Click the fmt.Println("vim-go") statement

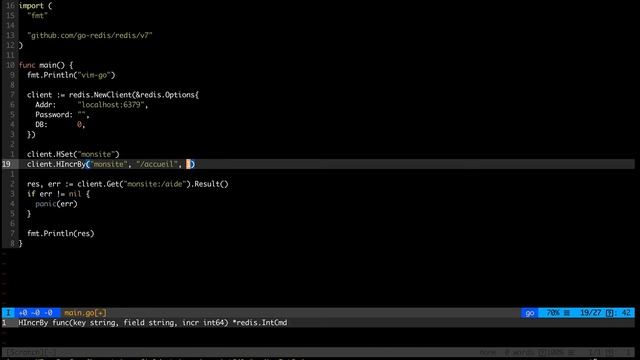click(x=71, y=75)
